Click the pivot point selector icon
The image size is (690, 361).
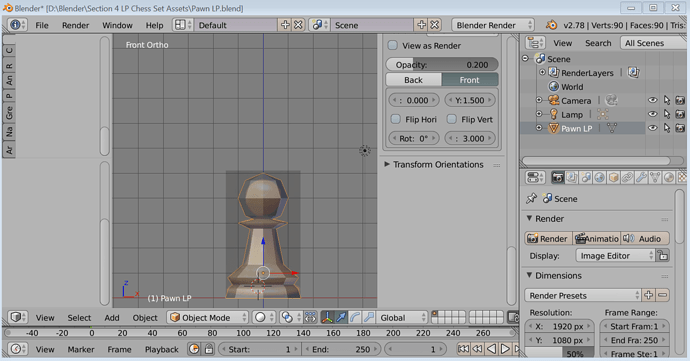click(x=287, y=317)
